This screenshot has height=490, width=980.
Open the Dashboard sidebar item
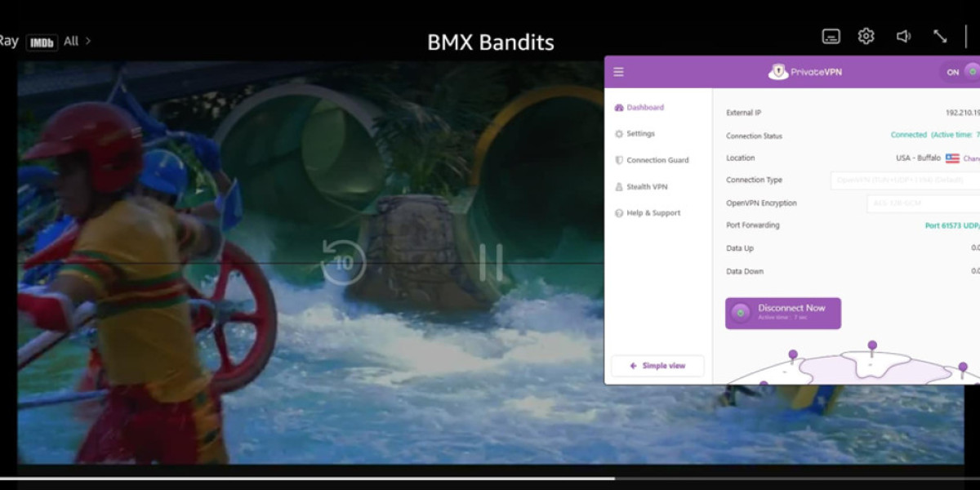[x=644, y=108]
